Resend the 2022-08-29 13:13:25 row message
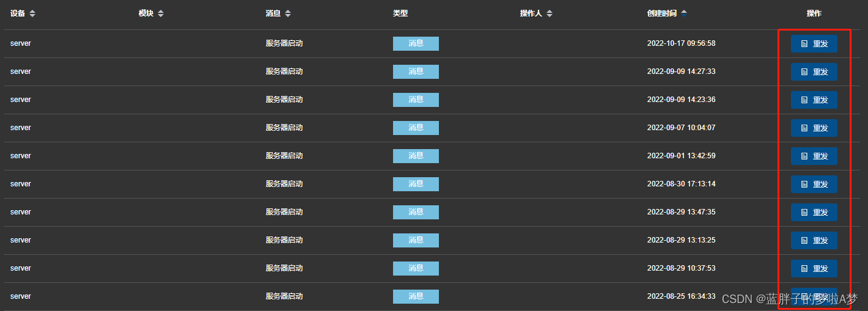The image size is (868, 311). pyautogui.click(x=814, y=241)
